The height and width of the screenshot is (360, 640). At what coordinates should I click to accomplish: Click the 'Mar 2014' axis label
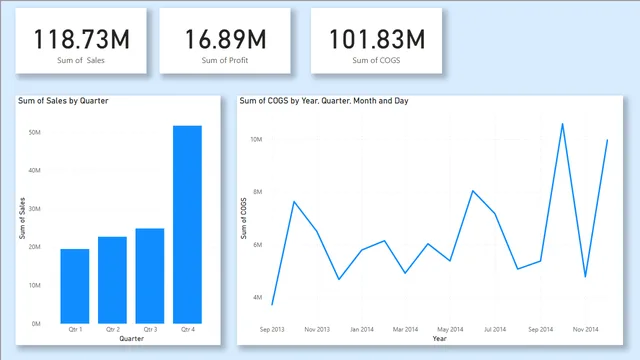tap(405, 329)
